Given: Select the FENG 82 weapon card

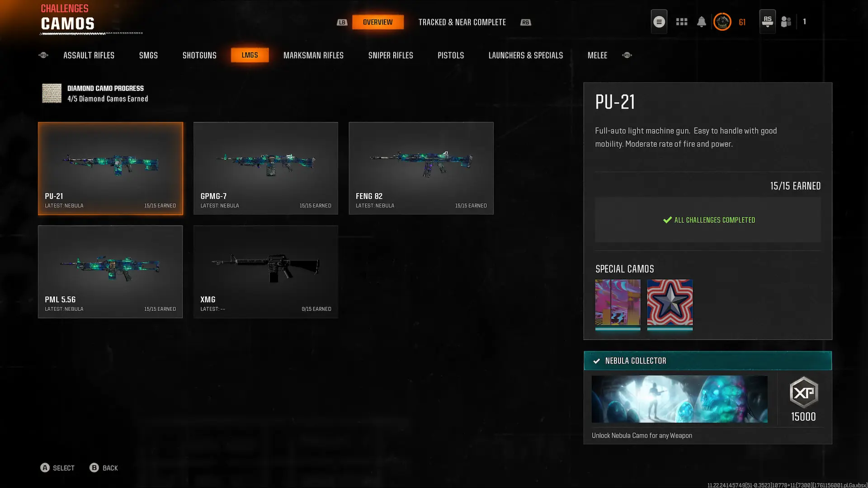Looking at the screenshot, I should pos(421,168).
